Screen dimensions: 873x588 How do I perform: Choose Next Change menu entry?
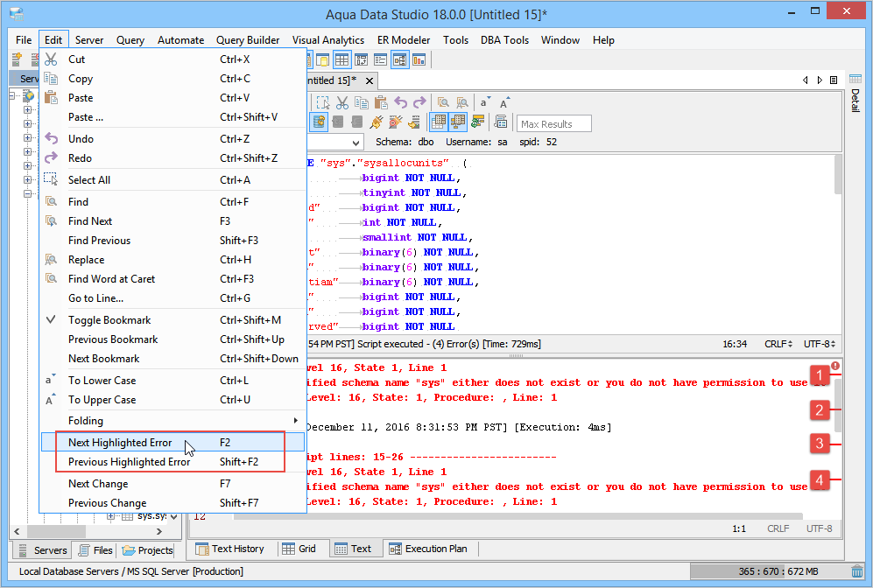(172, 483)
